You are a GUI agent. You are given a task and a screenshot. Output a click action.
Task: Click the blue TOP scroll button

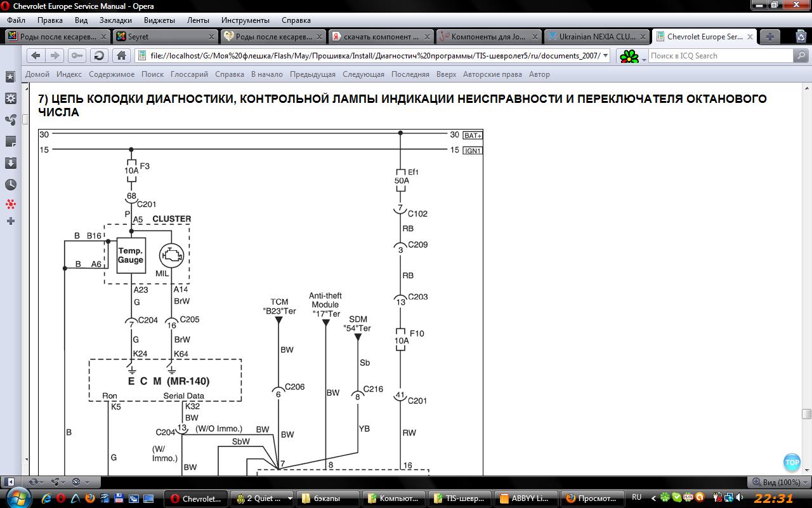click(792, 462)
